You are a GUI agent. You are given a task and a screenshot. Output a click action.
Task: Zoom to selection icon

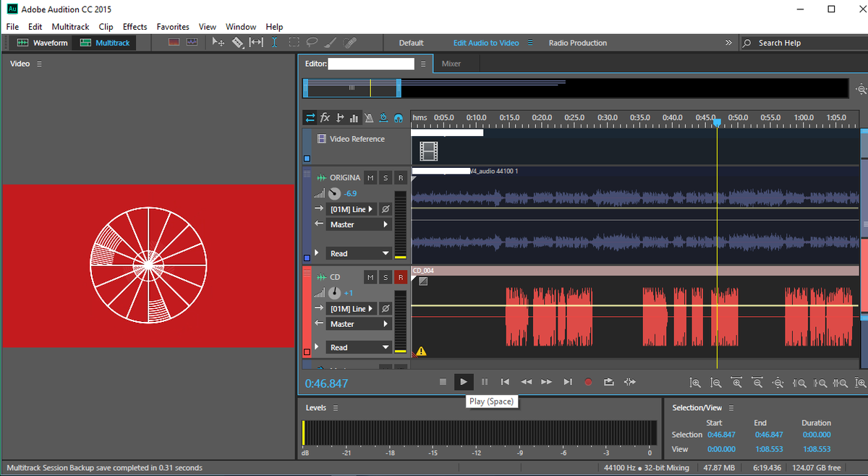(841, 383)
